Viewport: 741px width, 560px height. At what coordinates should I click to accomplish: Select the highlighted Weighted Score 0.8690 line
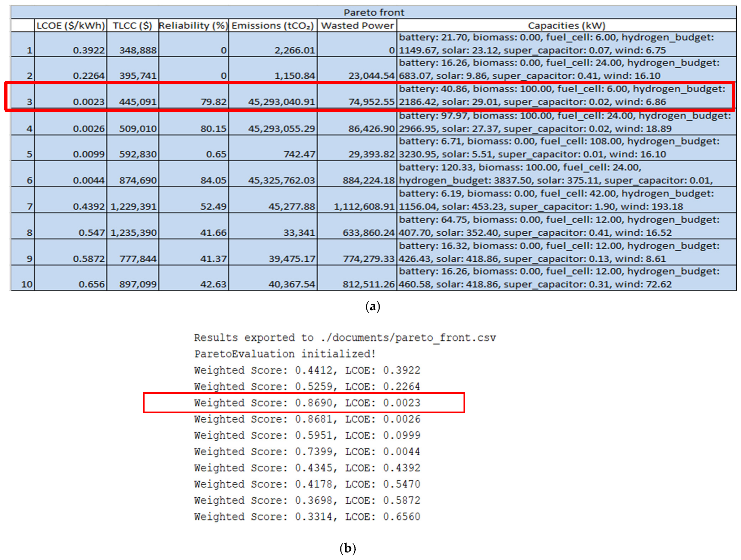coord(307,403)
